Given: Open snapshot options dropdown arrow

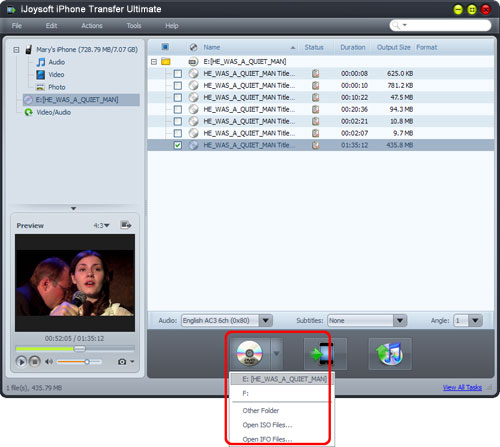Looking at the screenshot, I should coord(132,362).
